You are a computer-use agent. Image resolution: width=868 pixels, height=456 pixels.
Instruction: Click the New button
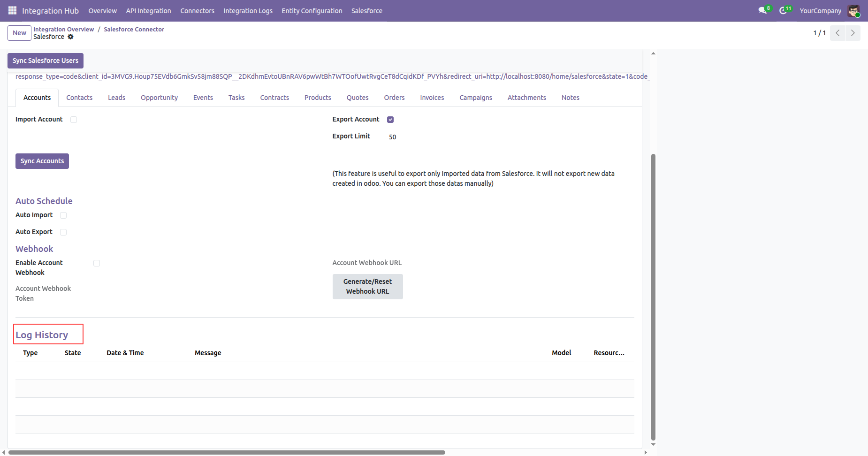[x=19, y=33]
